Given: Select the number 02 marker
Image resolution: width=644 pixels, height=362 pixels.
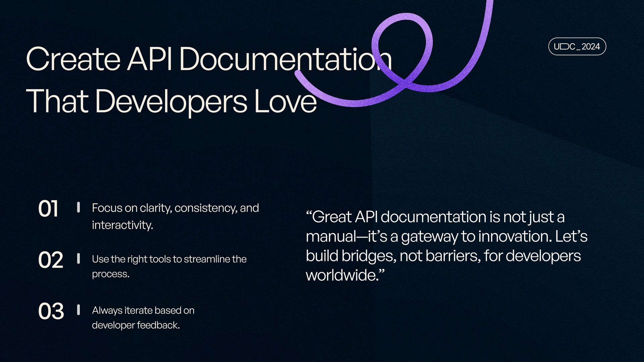Looking at the screenshot, I should tap(51, 260).
